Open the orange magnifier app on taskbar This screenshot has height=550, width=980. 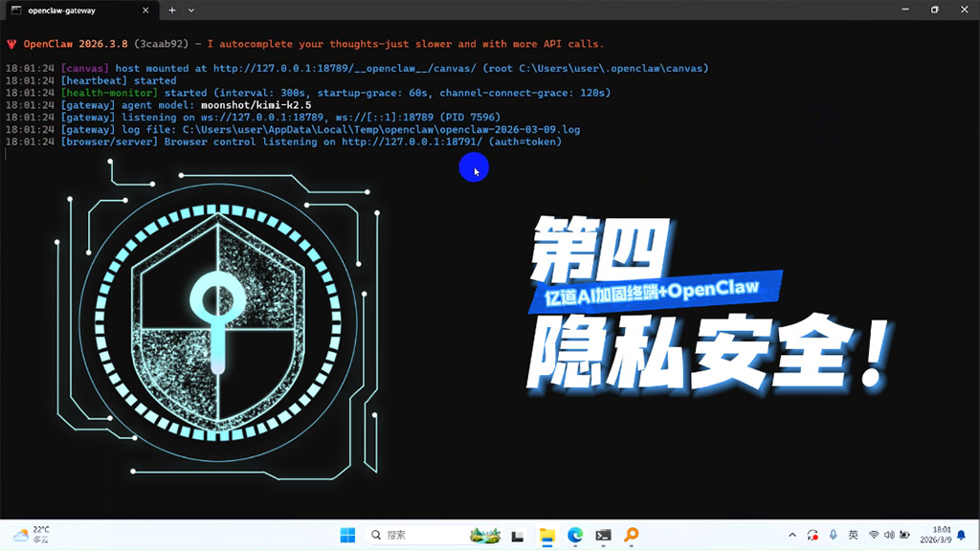632,535
